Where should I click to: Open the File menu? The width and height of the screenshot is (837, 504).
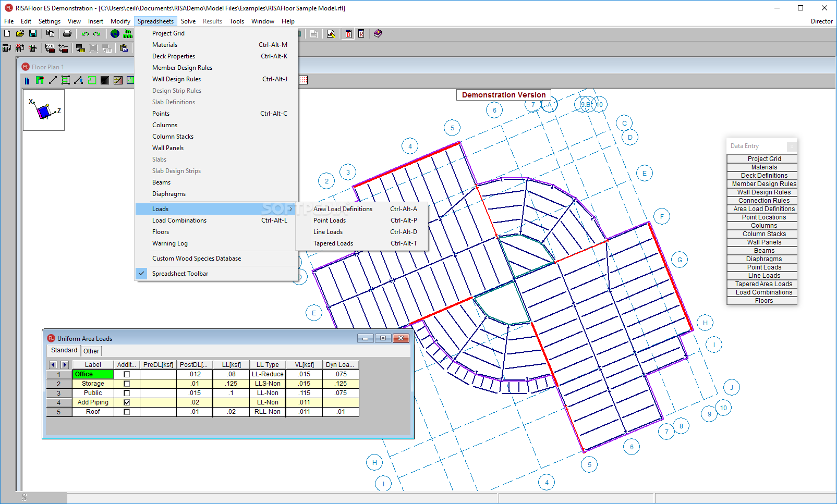point(9,21)
